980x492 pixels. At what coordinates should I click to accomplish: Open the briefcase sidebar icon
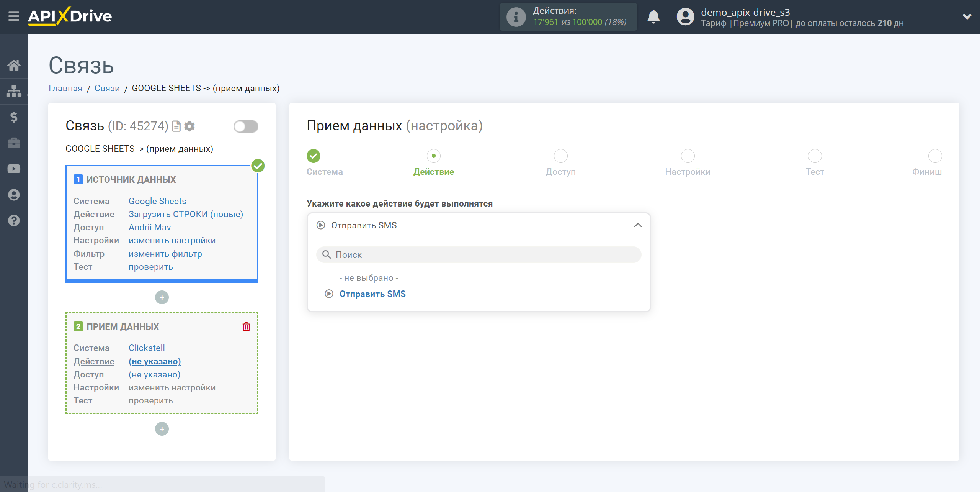click(x=14, y=143)
